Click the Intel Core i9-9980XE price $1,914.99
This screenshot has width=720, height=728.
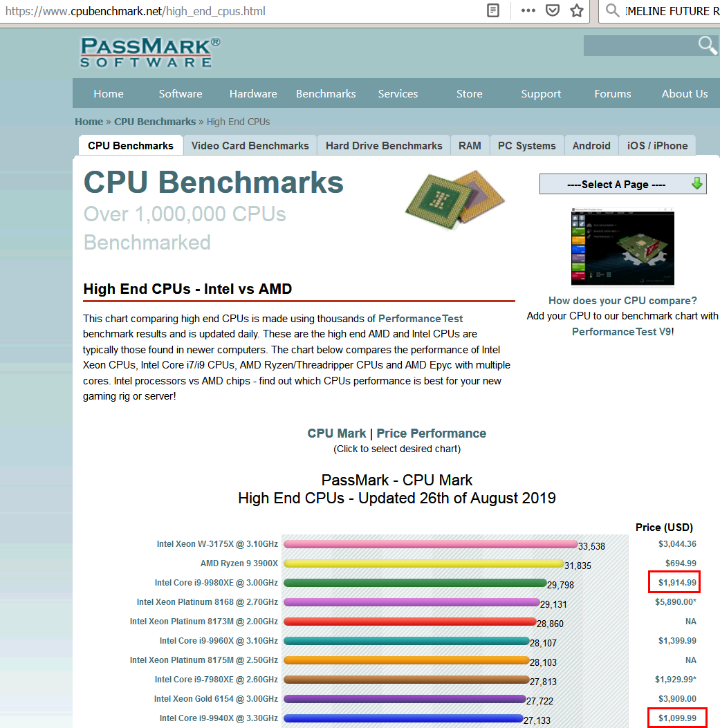click(677, 583)
